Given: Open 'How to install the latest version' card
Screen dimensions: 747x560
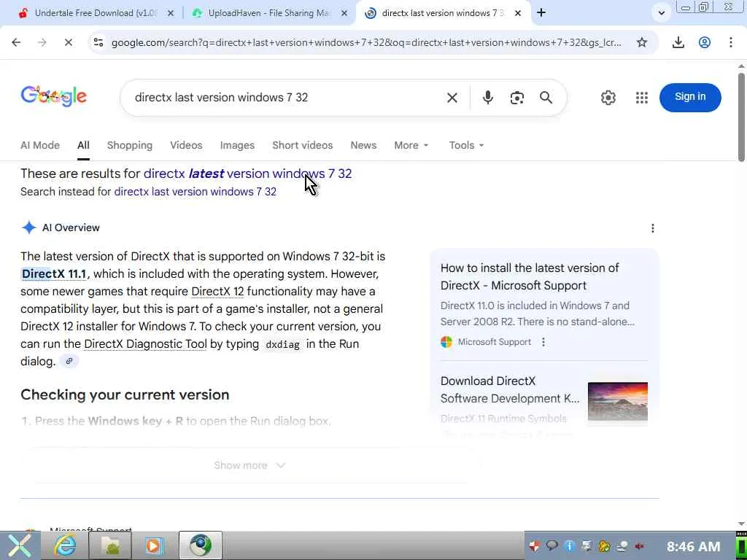Looking at the screenshot, I should pos(530,276).
